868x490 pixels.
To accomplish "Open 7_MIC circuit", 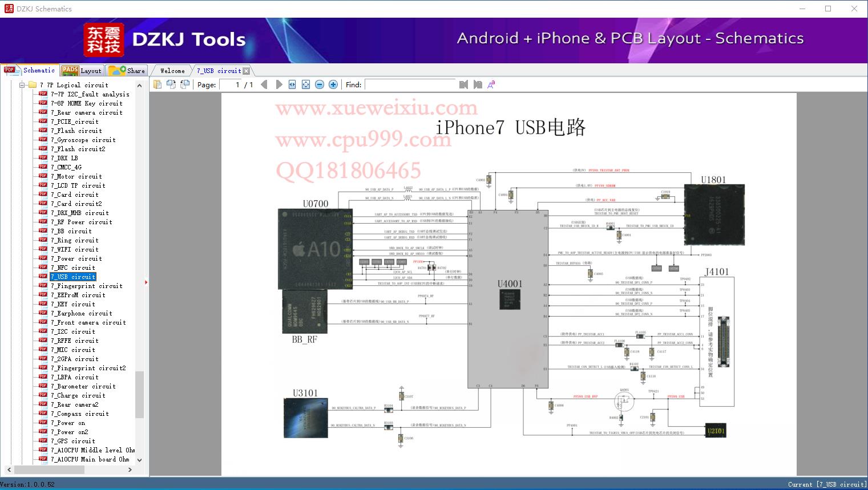I will (x=73, y=350).
